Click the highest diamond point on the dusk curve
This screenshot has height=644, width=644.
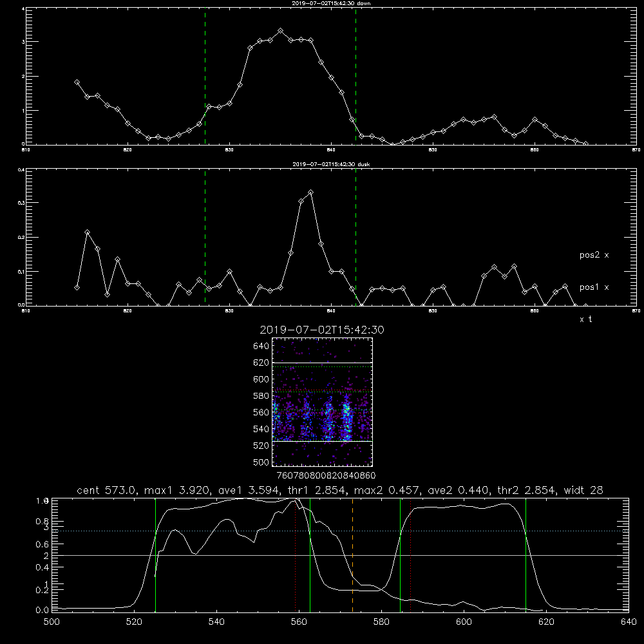tap(311, 192)
